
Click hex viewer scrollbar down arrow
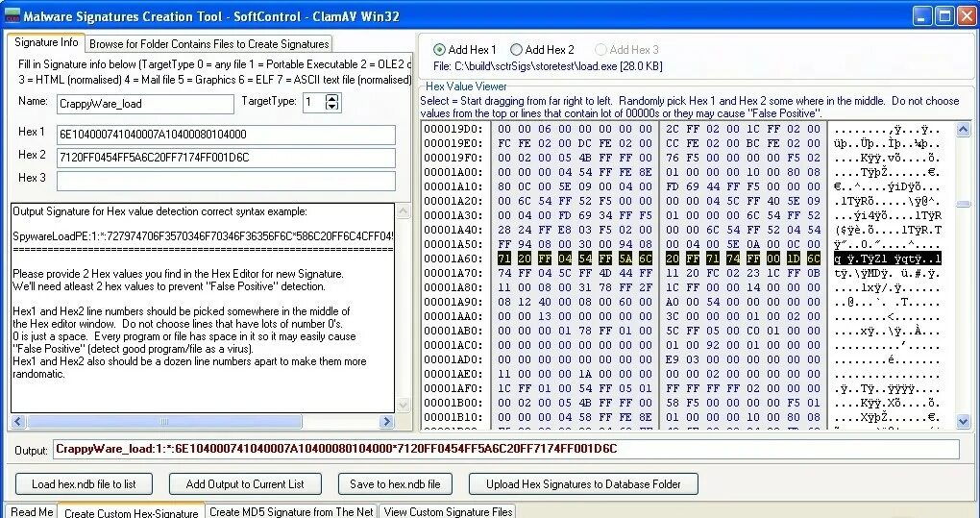click(x=963, y=422)
